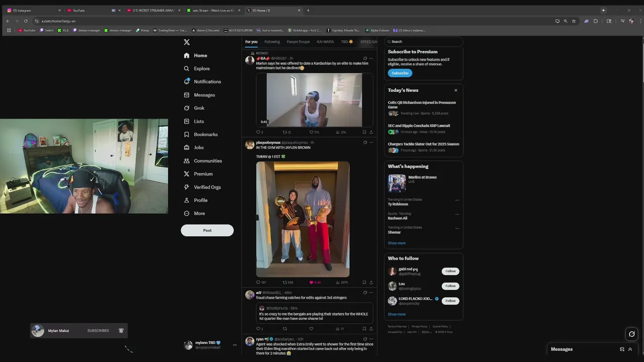The image size is (644, 362).
Task: Toggle the Mylan Makai notification bell
Action: click(x=121, y=330)
